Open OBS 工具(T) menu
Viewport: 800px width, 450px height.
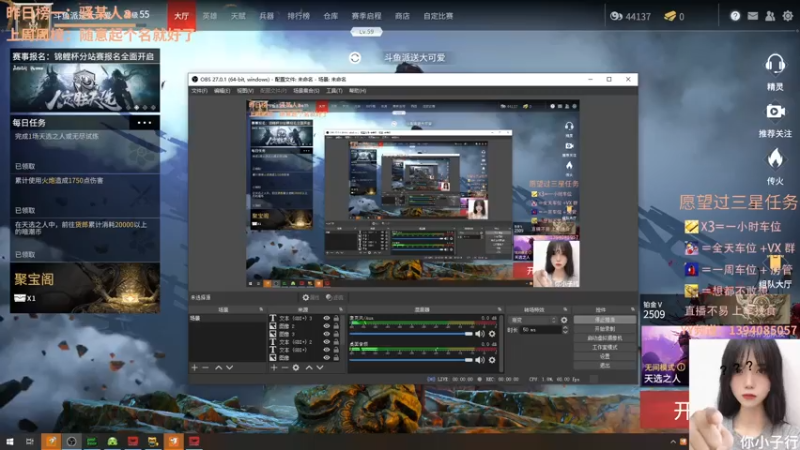[x=334, y=91]
